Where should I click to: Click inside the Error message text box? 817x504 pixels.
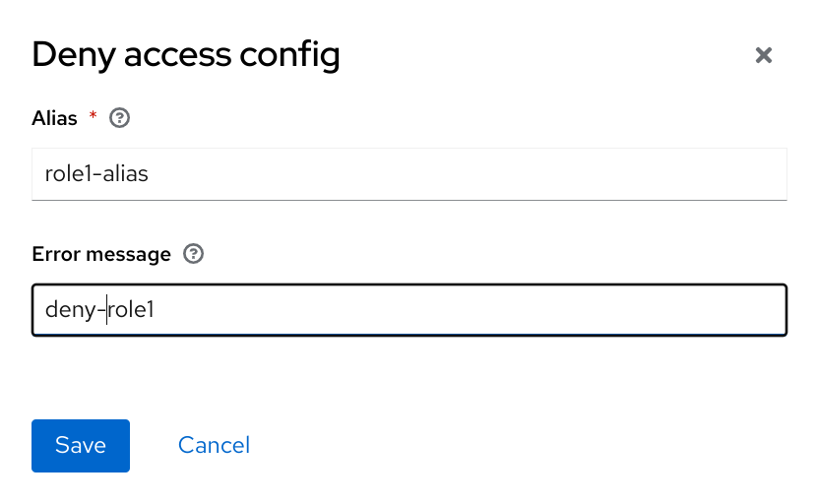coord(408,310)
